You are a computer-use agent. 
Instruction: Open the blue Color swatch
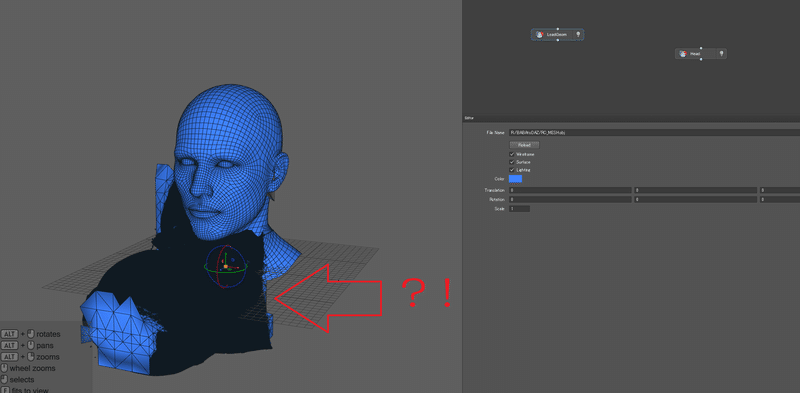(x=515, y=179)
